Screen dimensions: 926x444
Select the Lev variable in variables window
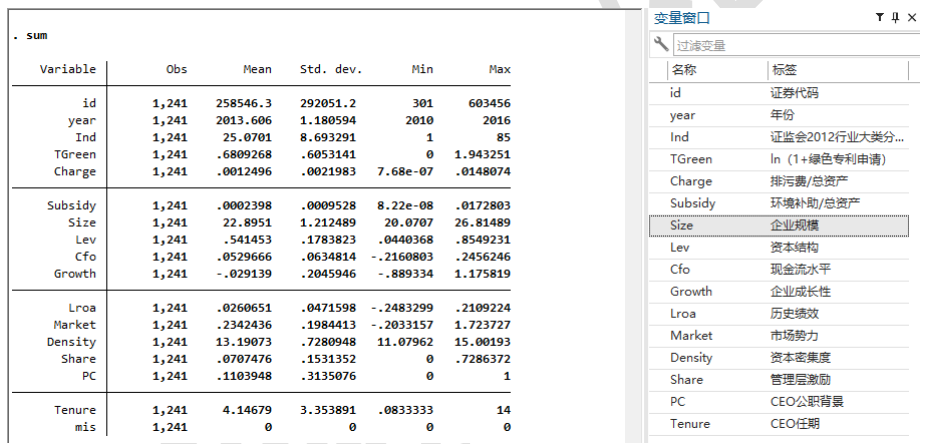pyautogui.click(x=779, y=247)
